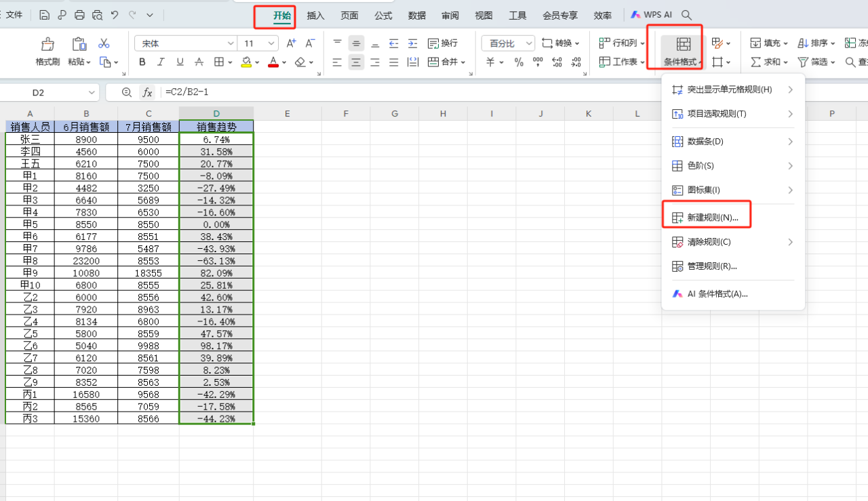868x501 pixels.
Task: Click the Paste (粘贴) clipboard icon
Action: click(x=79, y=44)
